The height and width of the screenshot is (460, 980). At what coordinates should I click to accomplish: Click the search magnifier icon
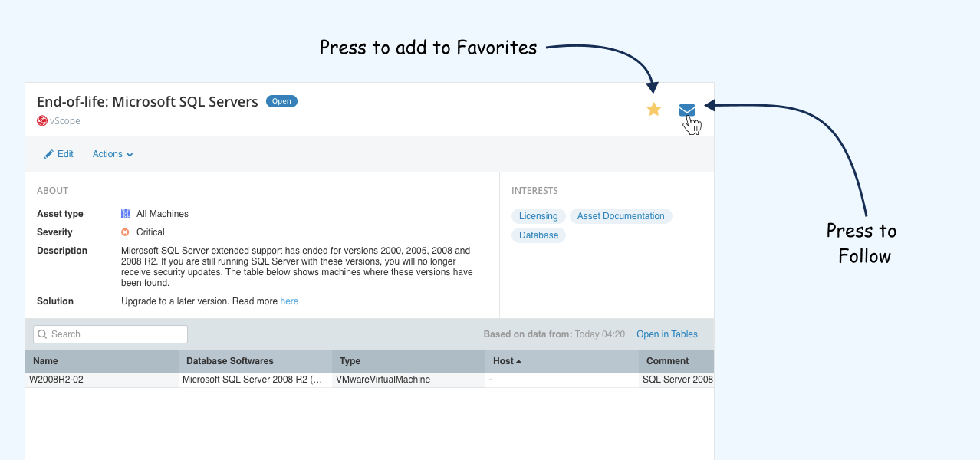tap(43, 334)
